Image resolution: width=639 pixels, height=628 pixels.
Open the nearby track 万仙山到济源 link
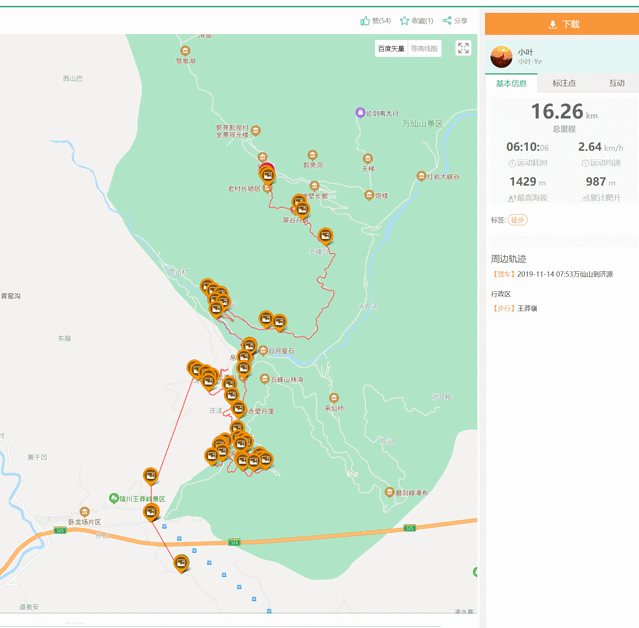565,274
